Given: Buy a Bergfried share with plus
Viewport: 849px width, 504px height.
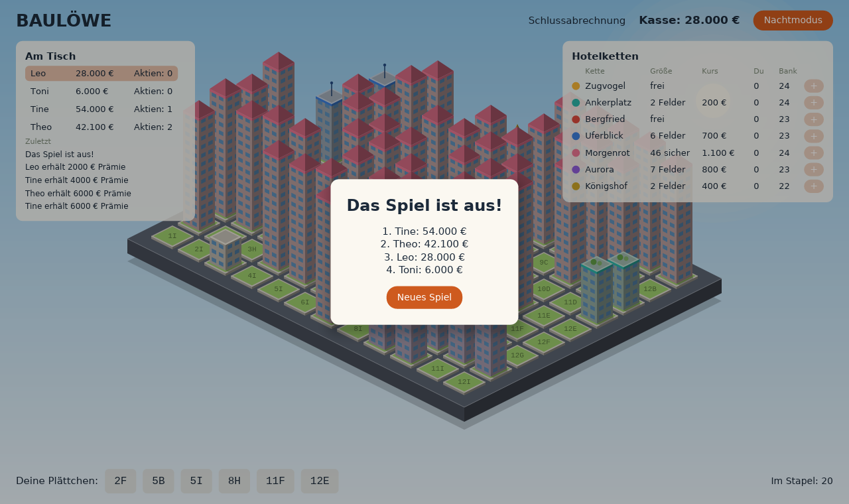Looking at the screenshot, I should 814,119.
